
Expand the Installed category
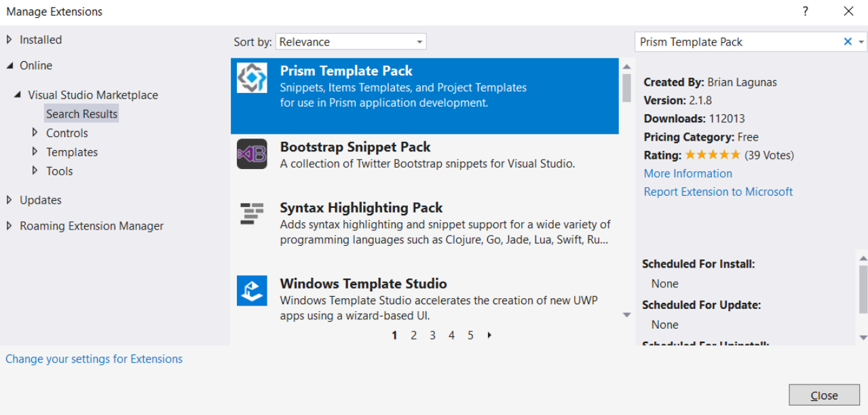(10, 40)
